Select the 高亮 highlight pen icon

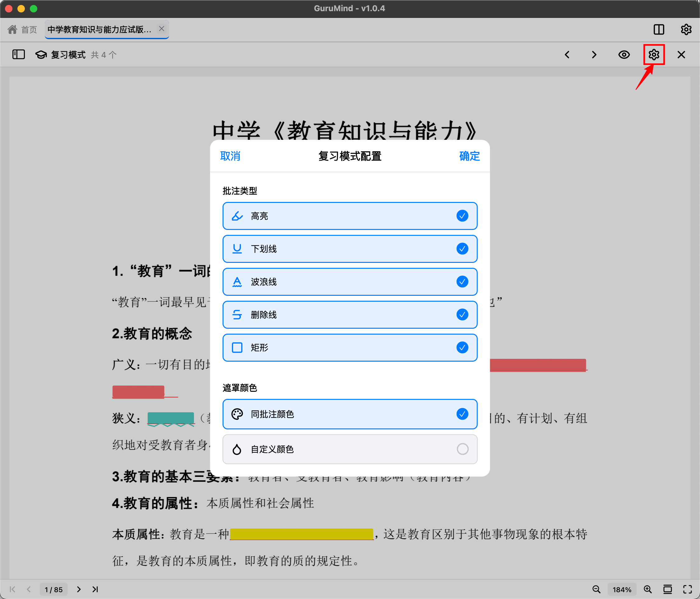[237, 216]
